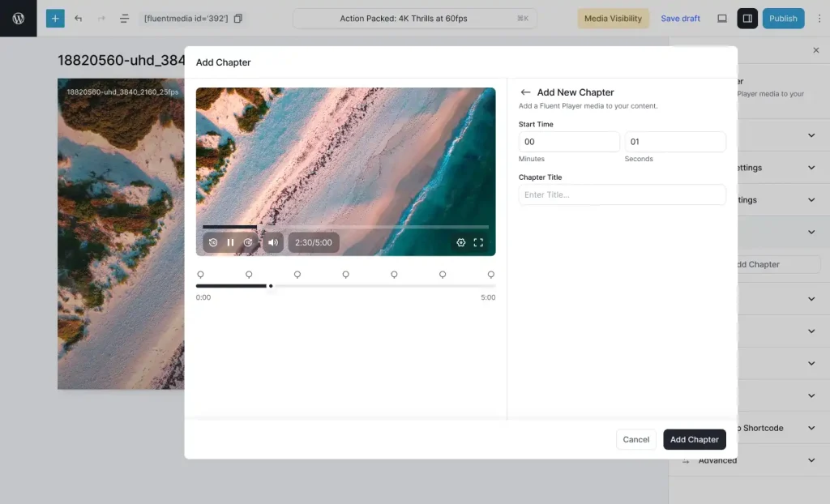Mute the video audio
This screenshot has width=830, height=504.
coord(272,242)
